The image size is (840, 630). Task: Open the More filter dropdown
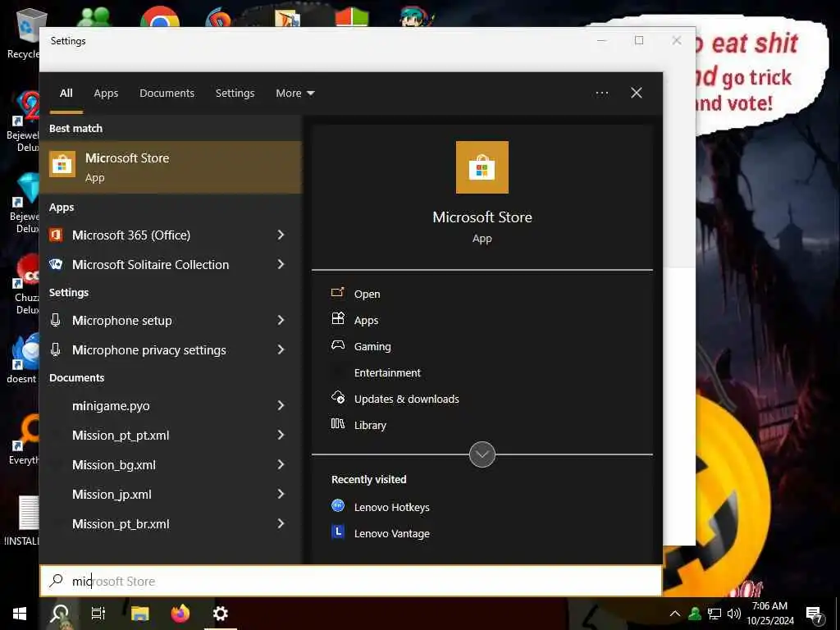click(x=295, y=94)
